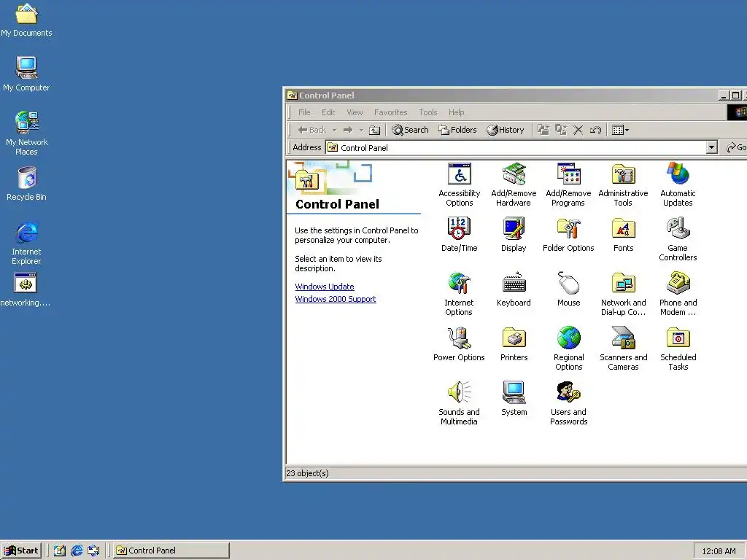Open the Help menu

pos(456,112)
